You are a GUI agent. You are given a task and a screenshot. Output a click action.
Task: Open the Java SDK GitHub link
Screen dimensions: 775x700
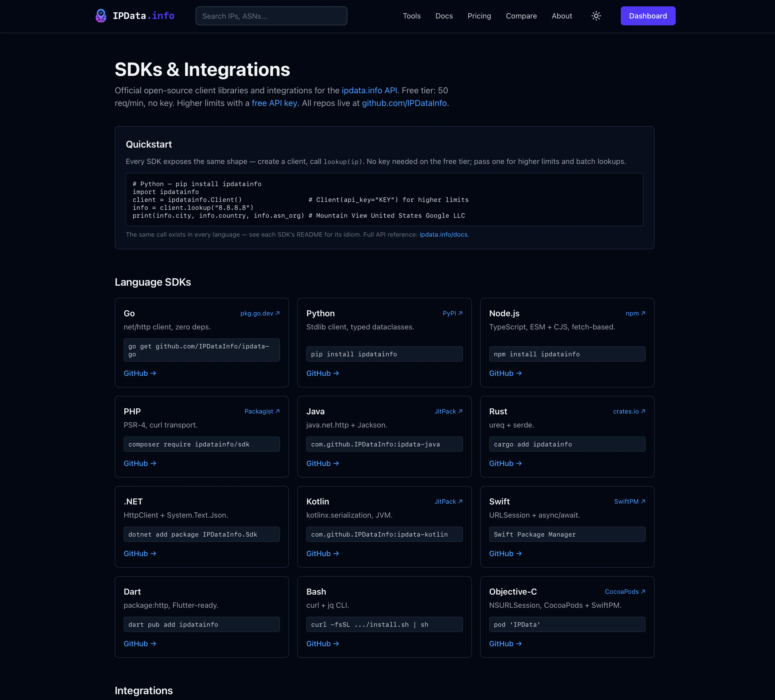(322, 463)
